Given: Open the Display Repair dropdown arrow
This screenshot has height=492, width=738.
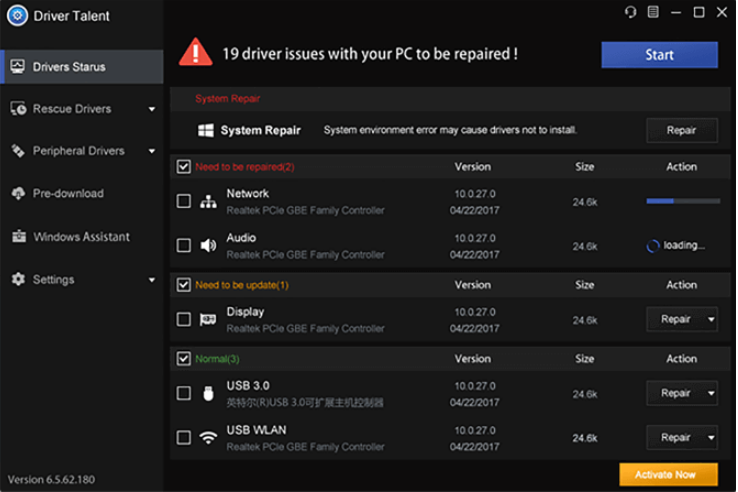Looking at the screenshot, I should 711,319.
